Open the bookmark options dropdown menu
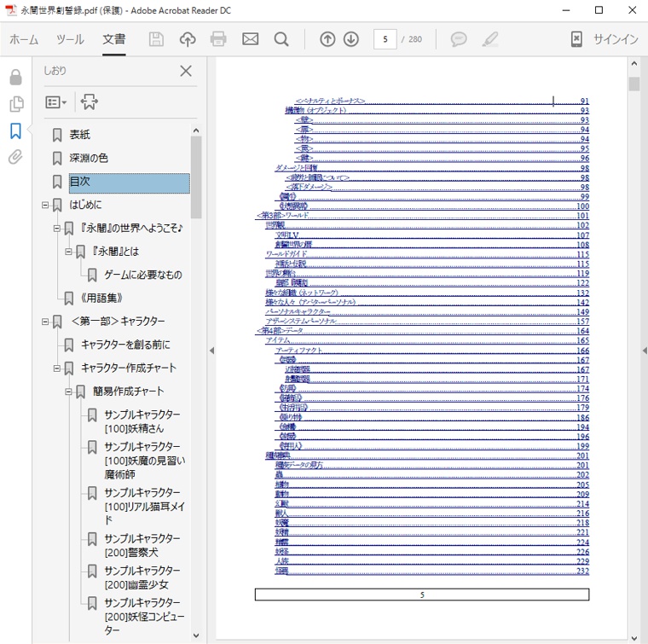Screen dimensions: 648x644 coord(55,102)
